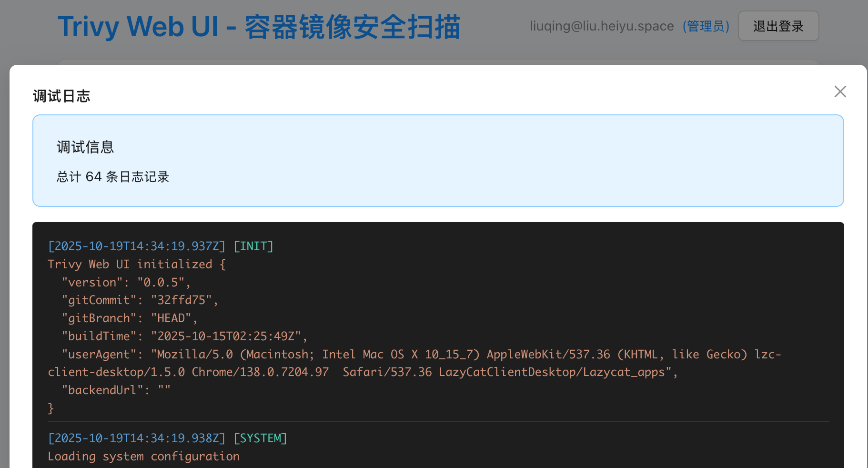This screenshot has height=468, width=868.
Task: Click the 调试日志 dialog title
Action: click(x=61, y=96)
